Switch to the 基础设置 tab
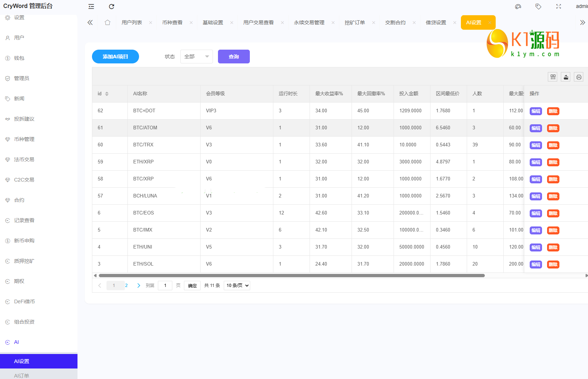The image size is (588, 379). (213, 22)
